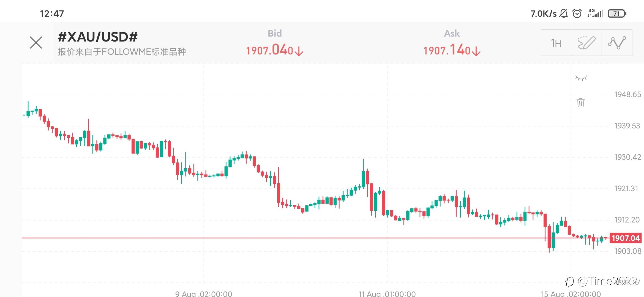The image size is (644, 297).
Task: Select the 15 Aug 02:00:00 time marker
Action: point(571,294)
